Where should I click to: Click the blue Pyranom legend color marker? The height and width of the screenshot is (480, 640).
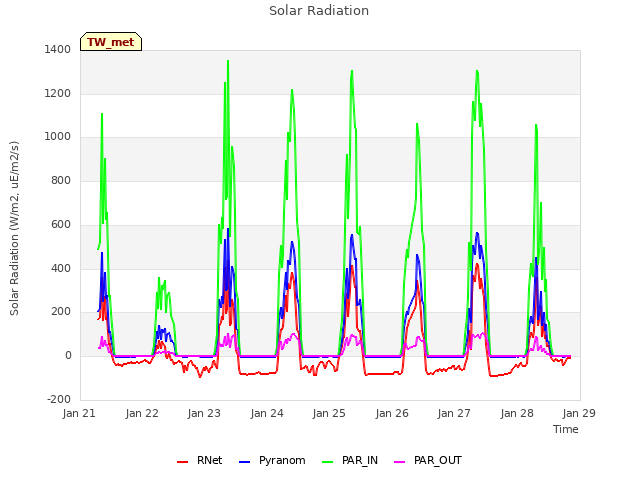[244, 462]
